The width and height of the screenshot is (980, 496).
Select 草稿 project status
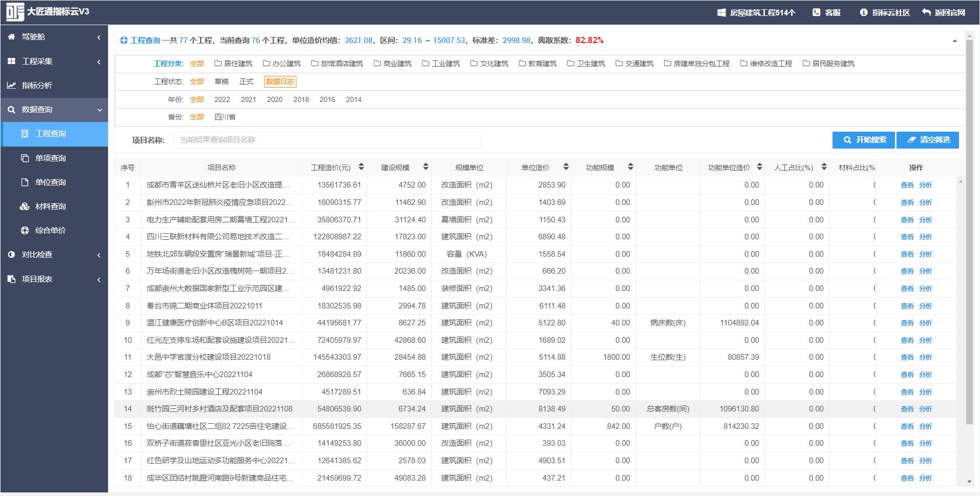tap(221, 81)
